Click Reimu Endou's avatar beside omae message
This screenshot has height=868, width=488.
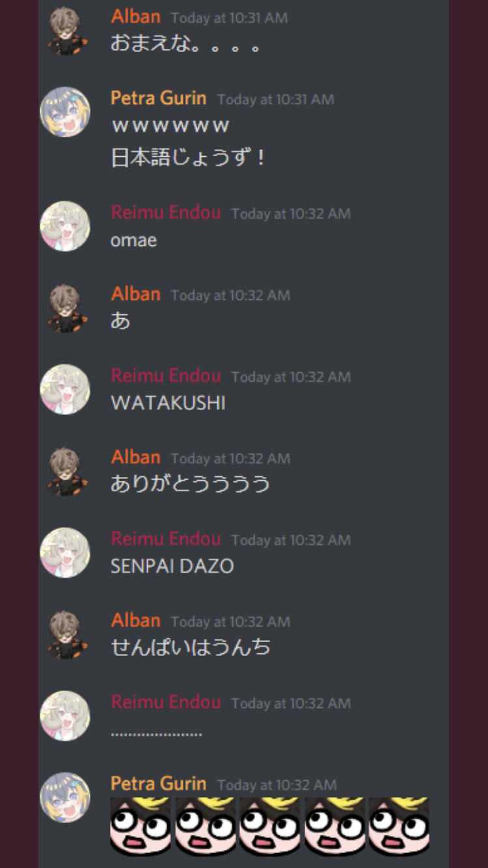click(65, 226)
